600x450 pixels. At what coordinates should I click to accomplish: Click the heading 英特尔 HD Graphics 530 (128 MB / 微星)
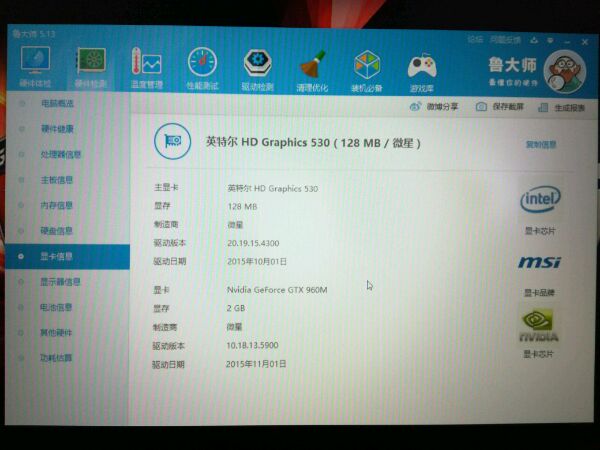[x=313, y=142]
